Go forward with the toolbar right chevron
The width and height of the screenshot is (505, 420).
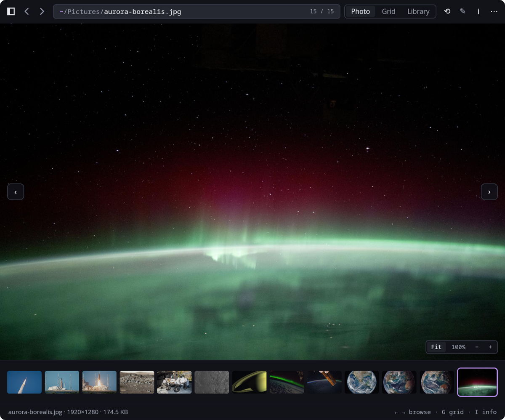click(x=42, y=11)
